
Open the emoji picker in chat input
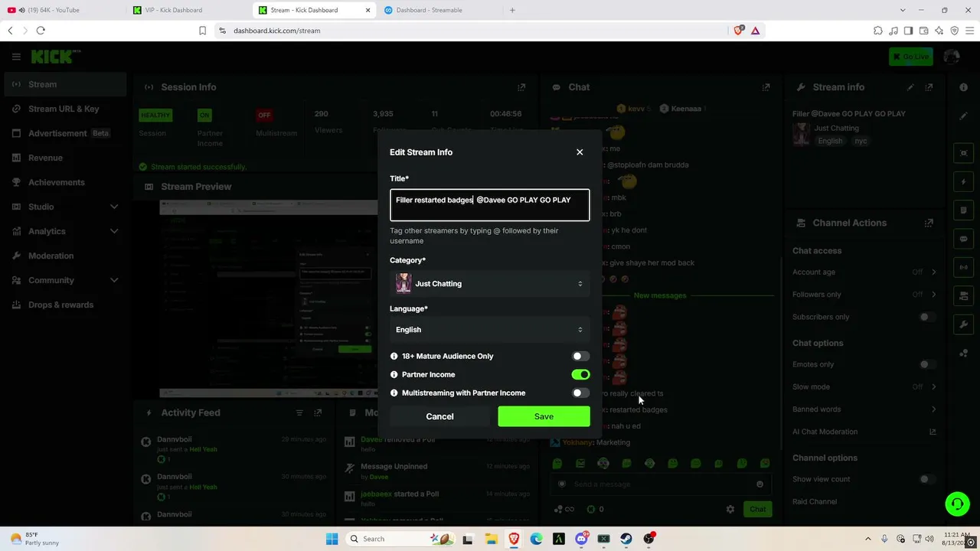pyautogui.click(x=759, y=484)
